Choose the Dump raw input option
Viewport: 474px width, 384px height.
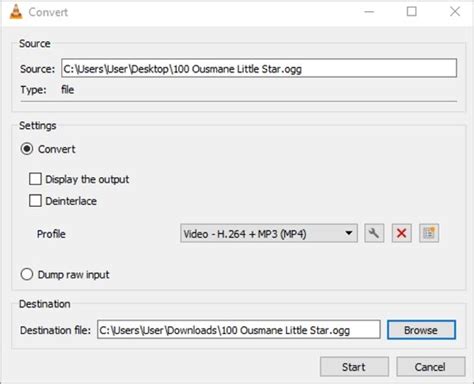pyautogui.click(x=27, y=274)
